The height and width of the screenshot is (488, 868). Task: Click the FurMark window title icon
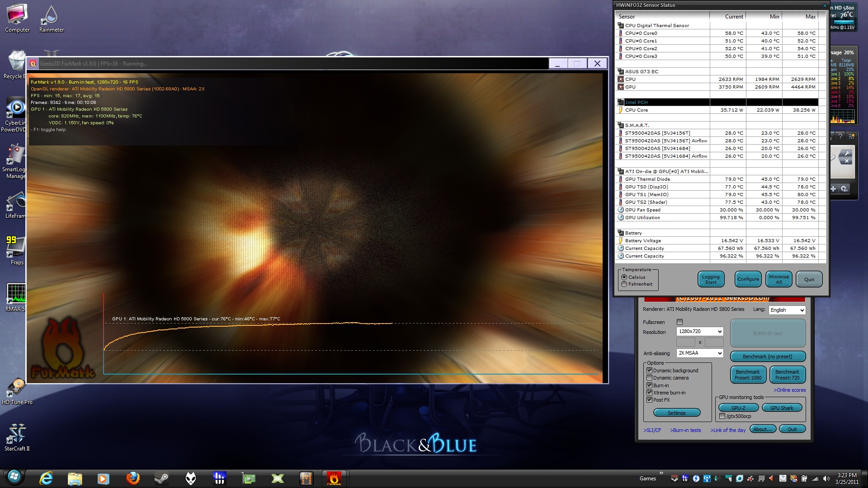(33, 64)
